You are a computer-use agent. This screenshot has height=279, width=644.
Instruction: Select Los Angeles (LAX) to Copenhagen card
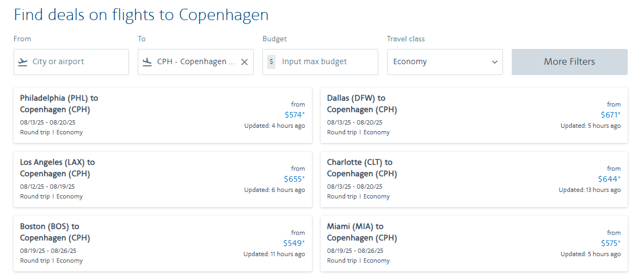click(x=163, y=179)
